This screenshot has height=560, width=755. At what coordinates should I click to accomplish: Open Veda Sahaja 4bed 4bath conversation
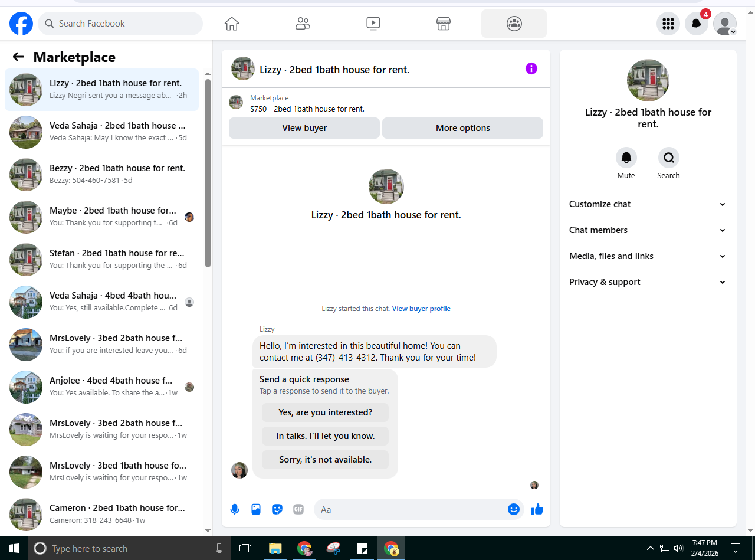tap(101, 302)
